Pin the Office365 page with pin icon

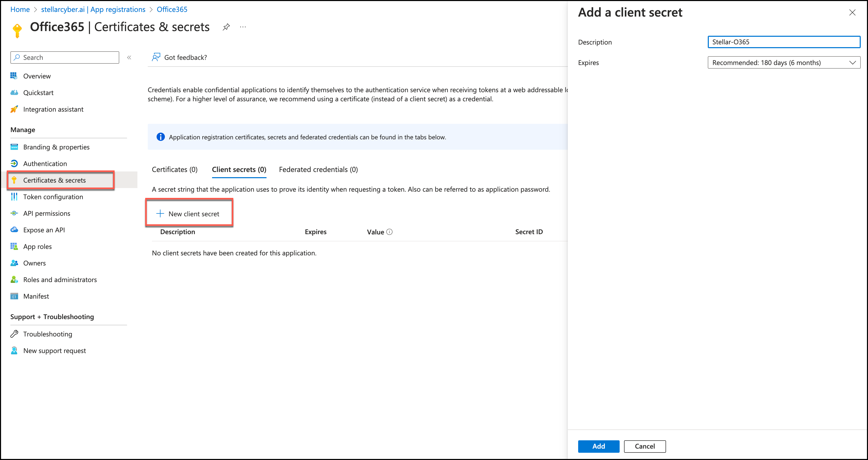point(226,27)
